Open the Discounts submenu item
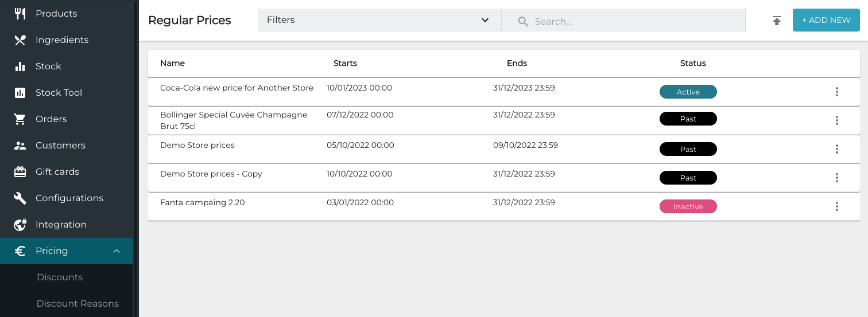Viewport: 868px width, 317px height. [60, 277]
